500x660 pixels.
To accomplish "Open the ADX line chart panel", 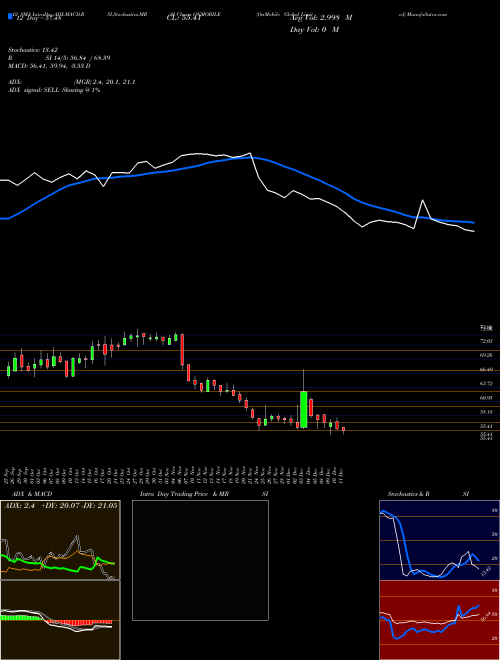I will pyautogui.click(x=60, y=540).
